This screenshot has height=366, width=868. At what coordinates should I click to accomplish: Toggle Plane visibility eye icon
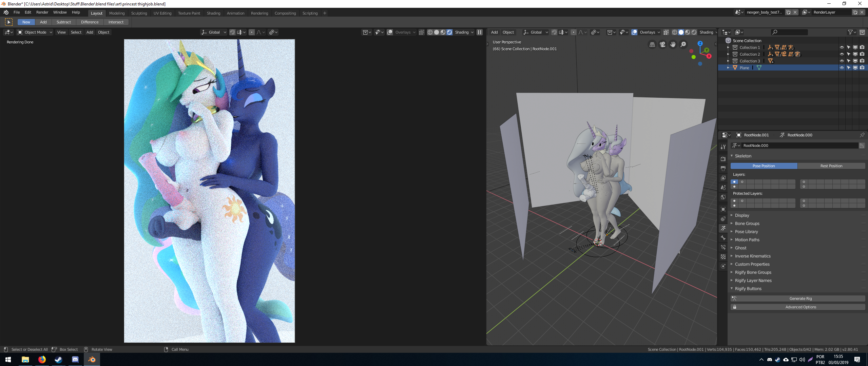[x=842, y=68]
